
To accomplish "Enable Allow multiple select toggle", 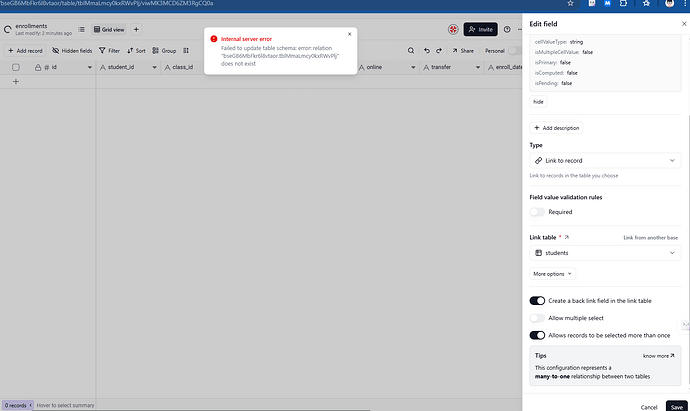I will click(537, 317).
